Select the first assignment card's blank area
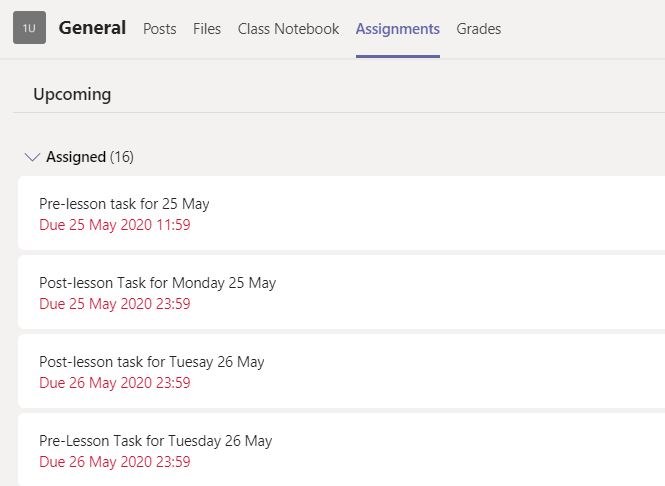The image size is (665, 486). 437,213
